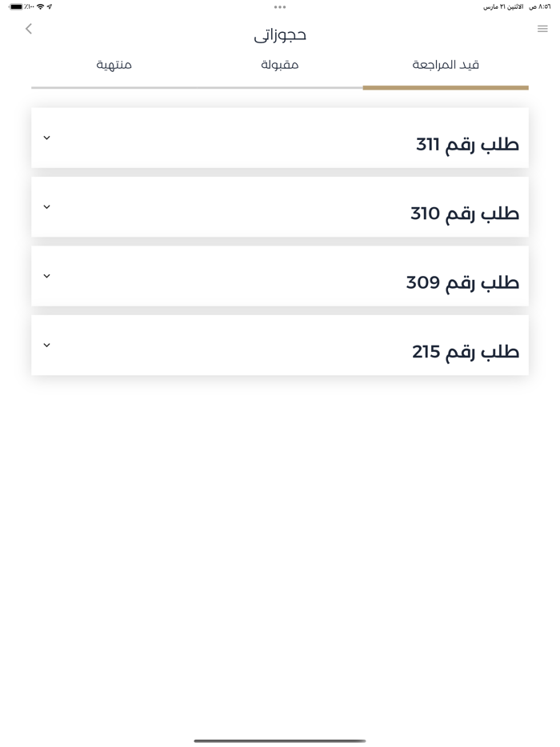Switch to the مقبولة tab
Screen dimensions: 560x747
click(x=279, y=64)
